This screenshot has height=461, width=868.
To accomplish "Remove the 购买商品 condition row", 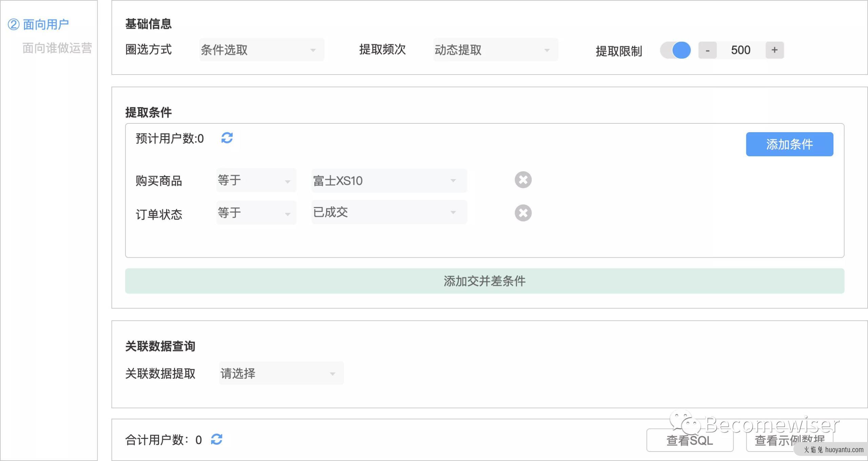I will point(523,180).
